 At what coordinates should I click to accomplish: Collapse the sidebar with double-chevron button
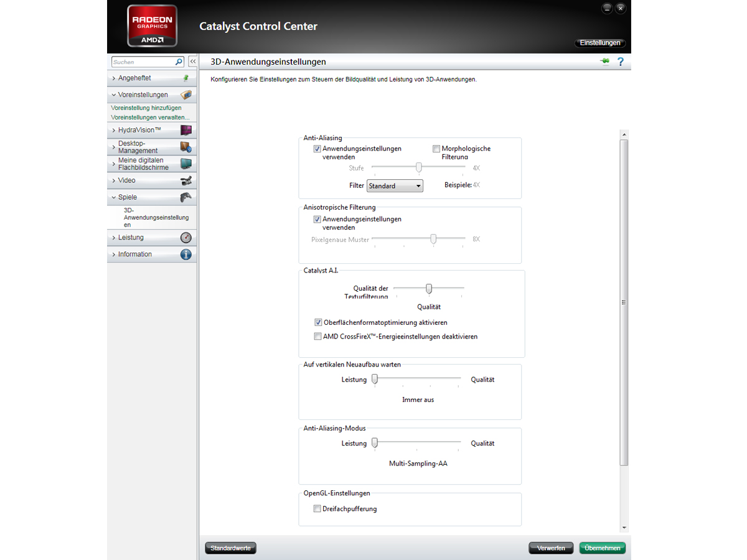pos(192,62)
